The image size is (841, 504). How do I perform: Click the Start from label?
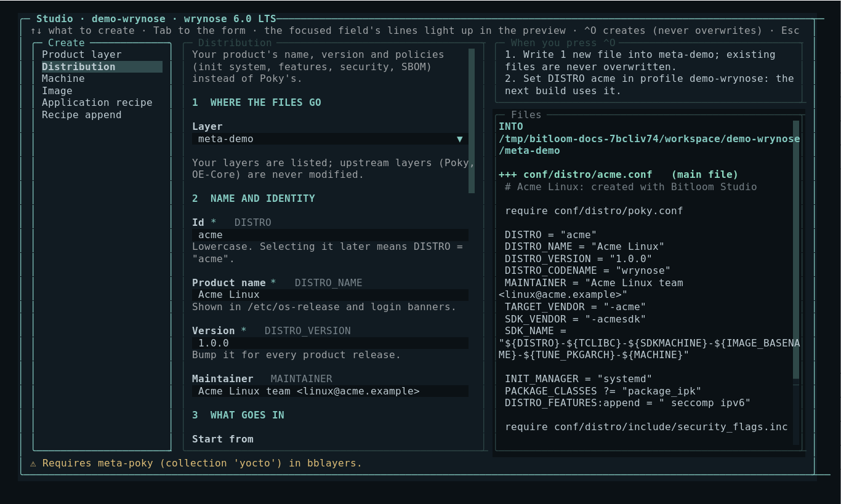click(x=223, y=439)
